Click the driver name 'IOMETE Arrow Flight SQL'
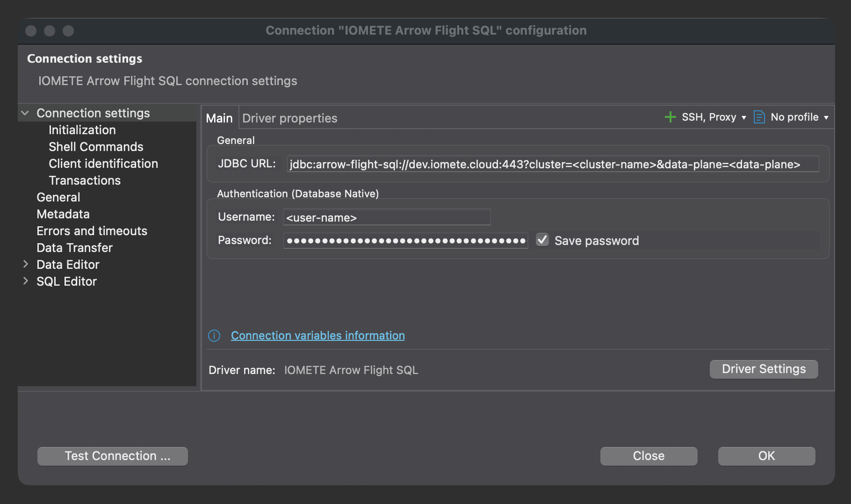851x504 pixels. pyautogui.click(x=351, y=370)
